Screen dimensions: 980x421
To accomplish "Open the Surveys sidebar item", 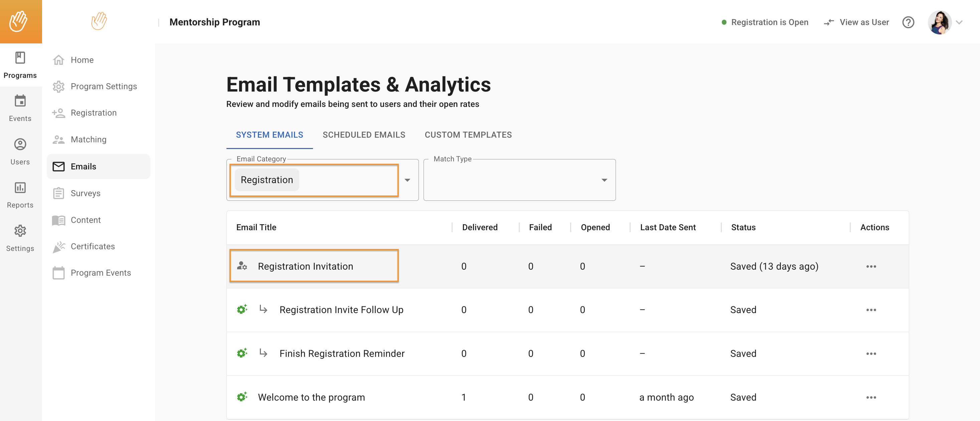I will click(86, 193).
